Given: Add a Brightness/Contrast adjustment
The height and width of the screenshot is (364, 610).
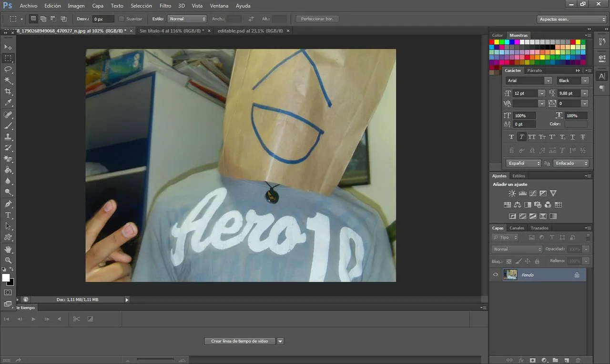Looking at the screenshot, I should click(x=512, y=193).
